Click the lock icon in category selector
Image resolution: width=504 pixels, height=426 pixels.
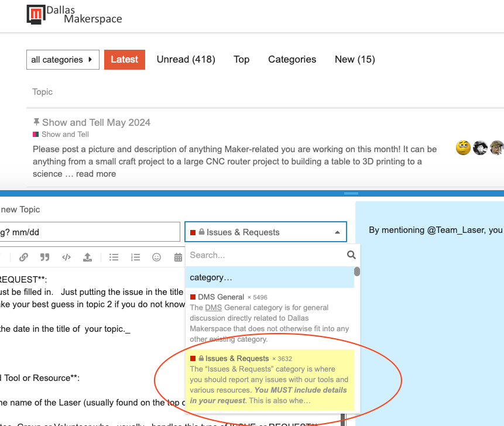click(201, 232)
